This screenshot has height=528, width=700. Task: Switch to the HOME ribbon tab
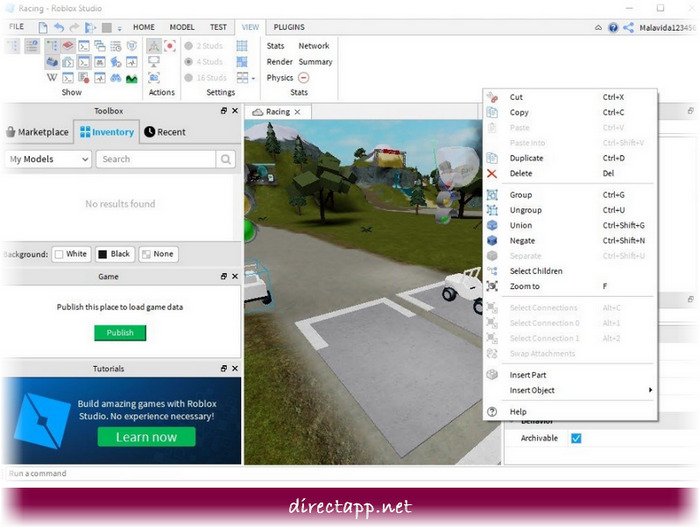pos(144,27)
